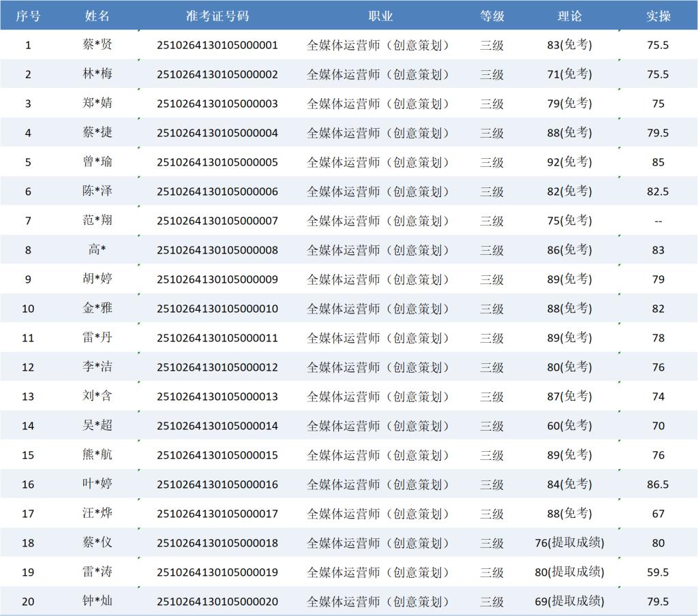Click the 实操 column header
Viewport: 698px width, 616px height.
click(x=658, y=16)
